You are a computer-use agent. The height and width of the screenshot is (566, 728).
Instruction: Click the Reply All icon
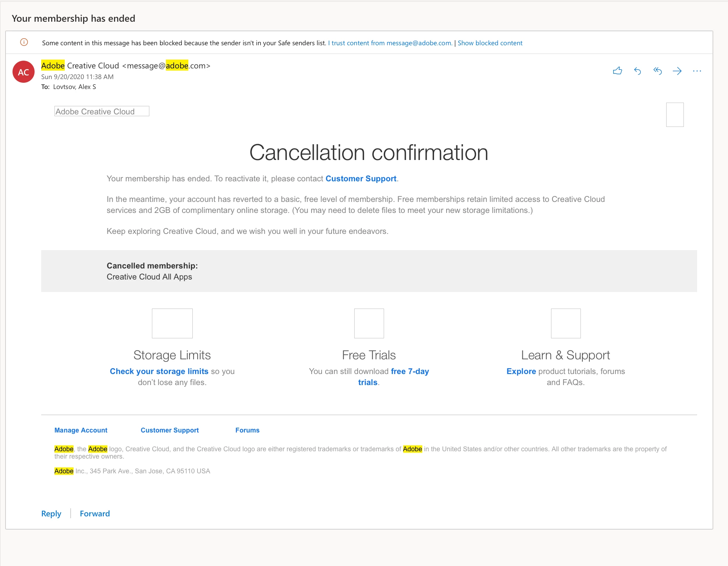(x=657, y=71)
